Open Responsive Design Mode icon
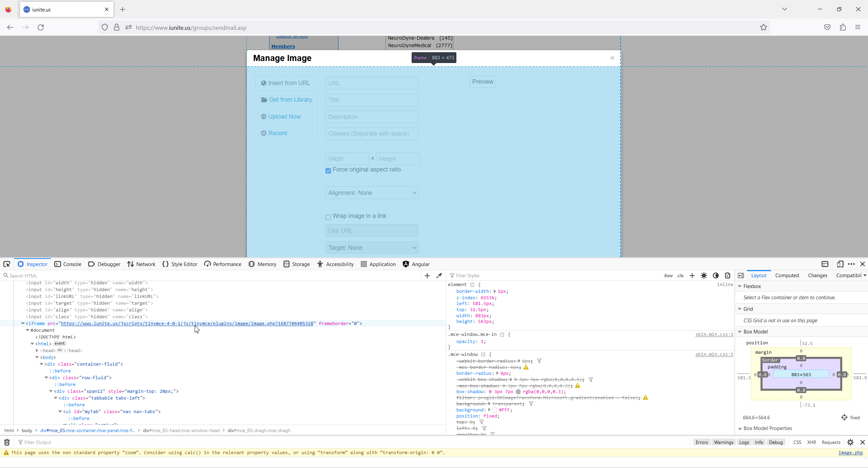This screenshot has height=468, width=868. [x=840, y=264]
